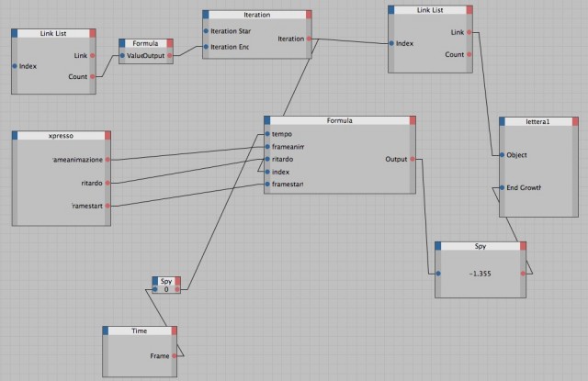Viewport: 588px width, 381px height.
Task: Open red outputs menu on Link List wired to lettera1
Action: (x=469, y=10)
